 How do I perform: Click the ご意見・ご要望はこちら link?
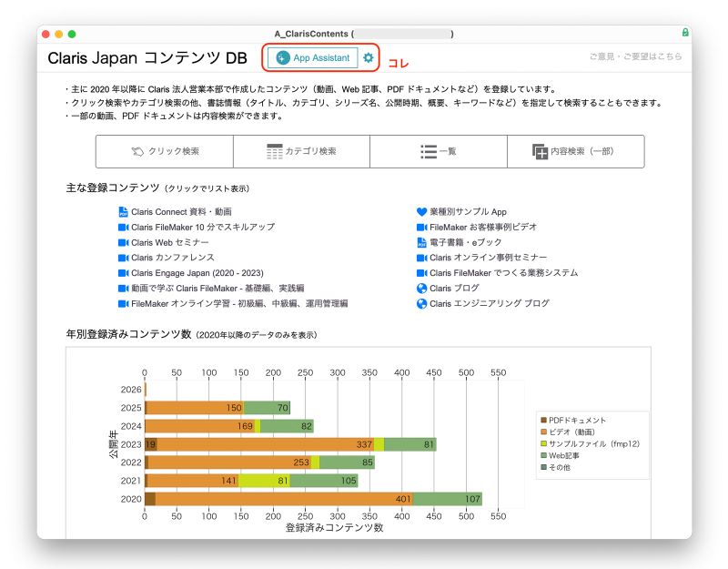tap(634, 56)
